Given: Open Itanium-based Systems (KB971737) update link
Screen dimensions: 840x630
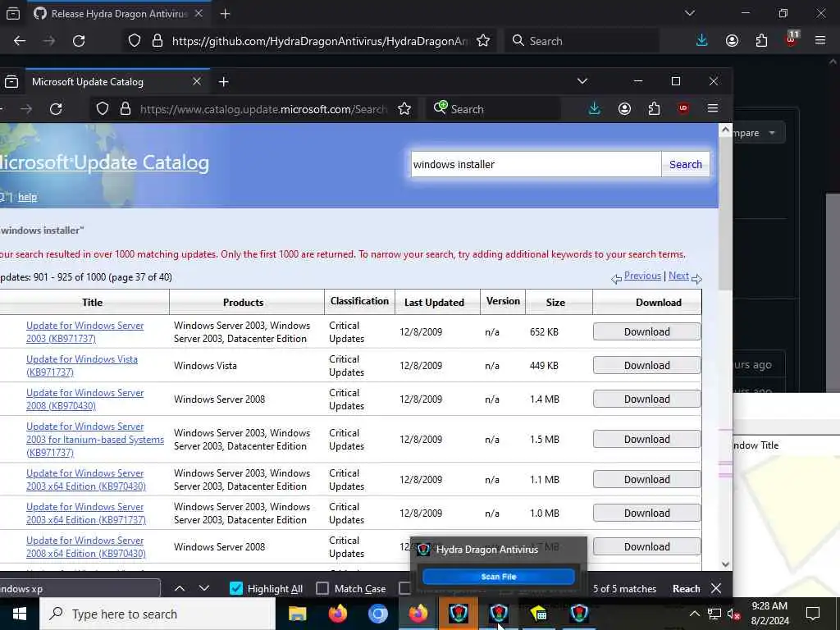Looking at the screenshot, I should coord(95,440).
